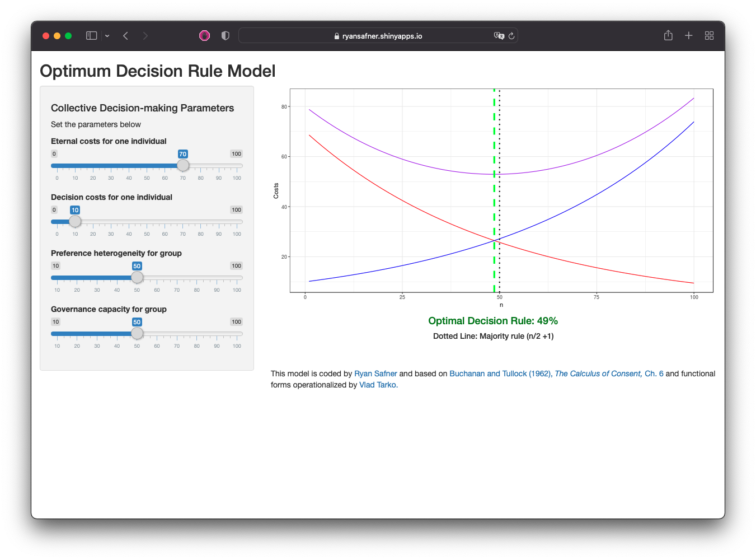756x560 pixels.
Task: Click the External costs slider handle
Action: [183, 166]
